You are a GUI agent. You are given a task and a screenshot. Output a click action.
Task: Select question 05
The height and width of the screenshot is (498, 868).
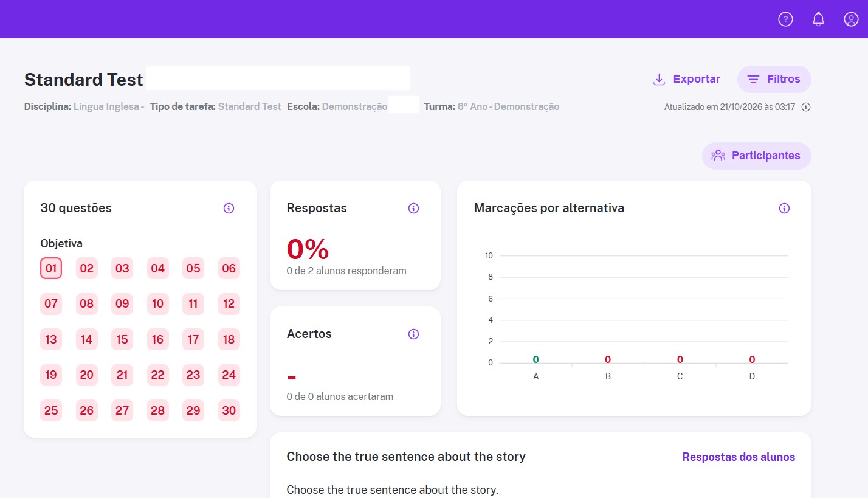(193, 268)
